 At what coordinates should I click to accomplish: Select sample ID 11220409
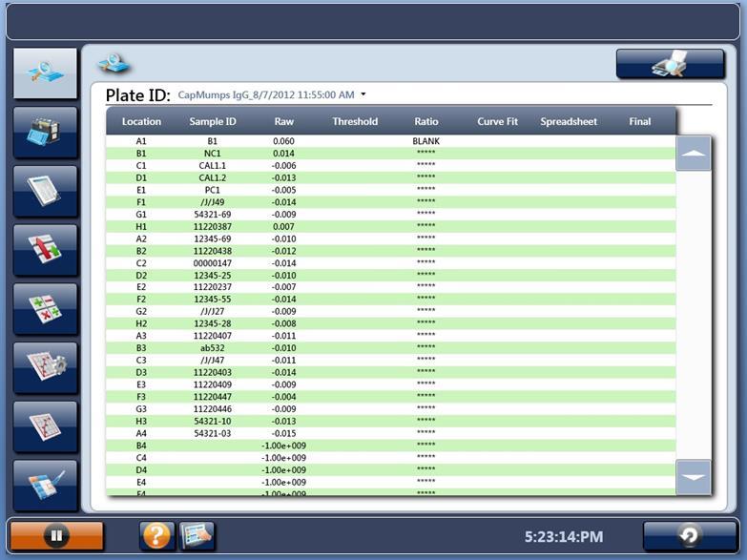(213, 384)
